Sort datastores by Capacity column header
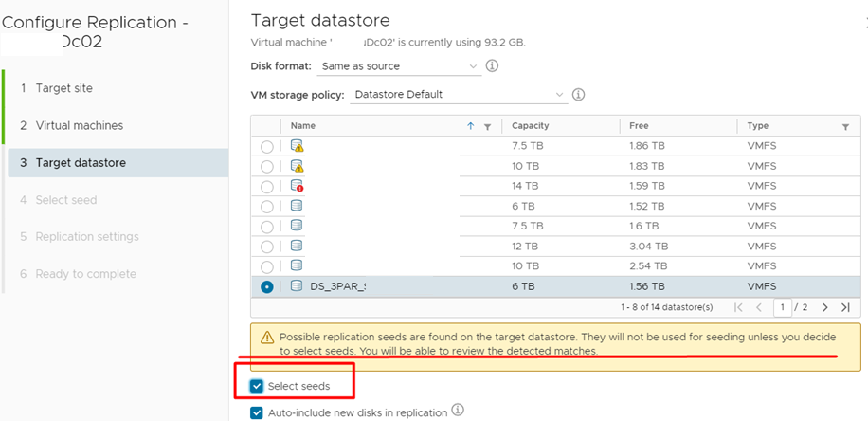This screenshot has height=421, width=868. 531,126
